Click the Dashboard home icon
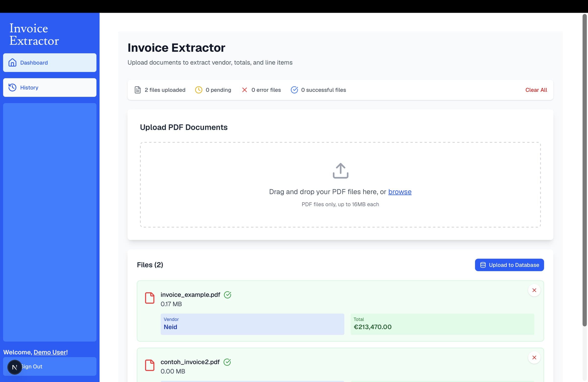Screen dimensions: 588x382 click(12, 63)
